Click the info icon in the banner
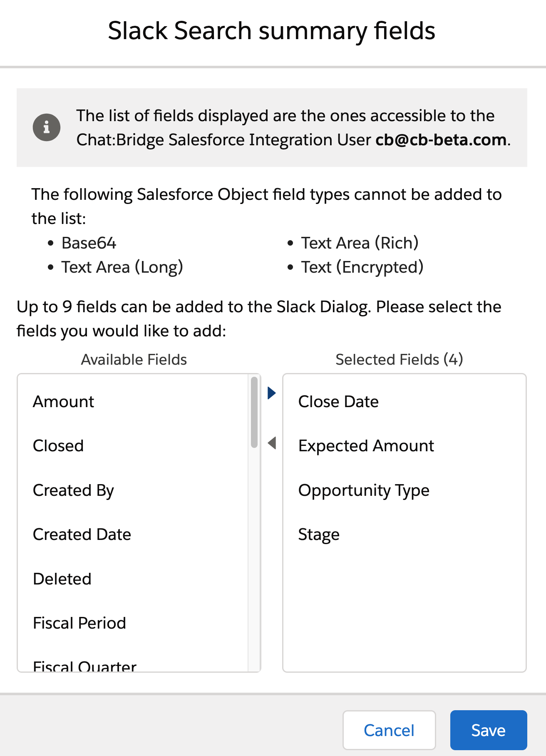 tap(47, 127)
